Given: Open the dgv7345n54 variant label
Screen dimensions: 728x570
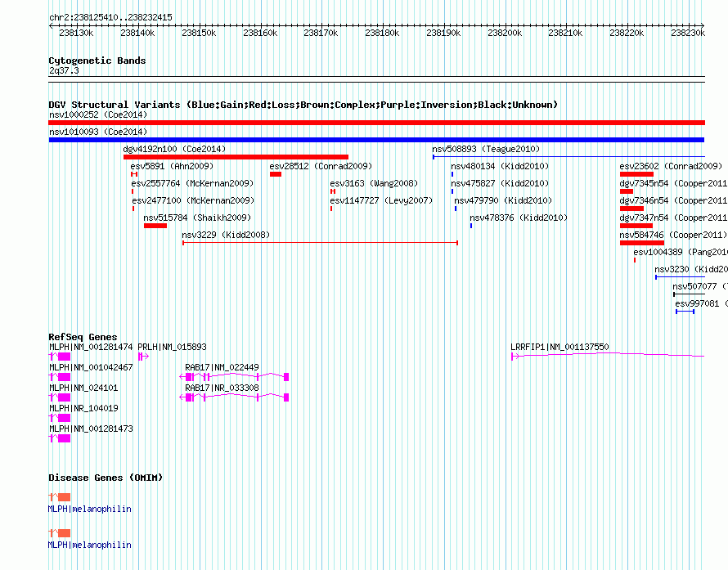Looking at the screenshot, I should click(673, 183).
